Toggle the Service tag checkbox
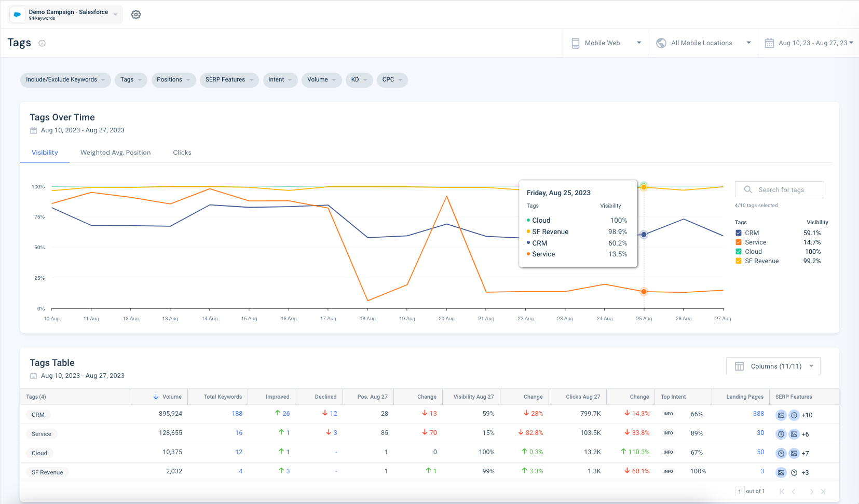The width and height of the screenshot is (859, 504). pos(739,242)
